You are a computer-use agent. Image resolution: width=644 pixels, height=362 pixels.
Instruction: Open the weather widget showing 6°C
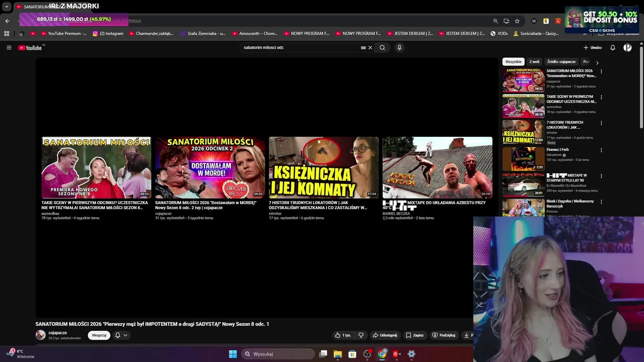click(20, 354)
